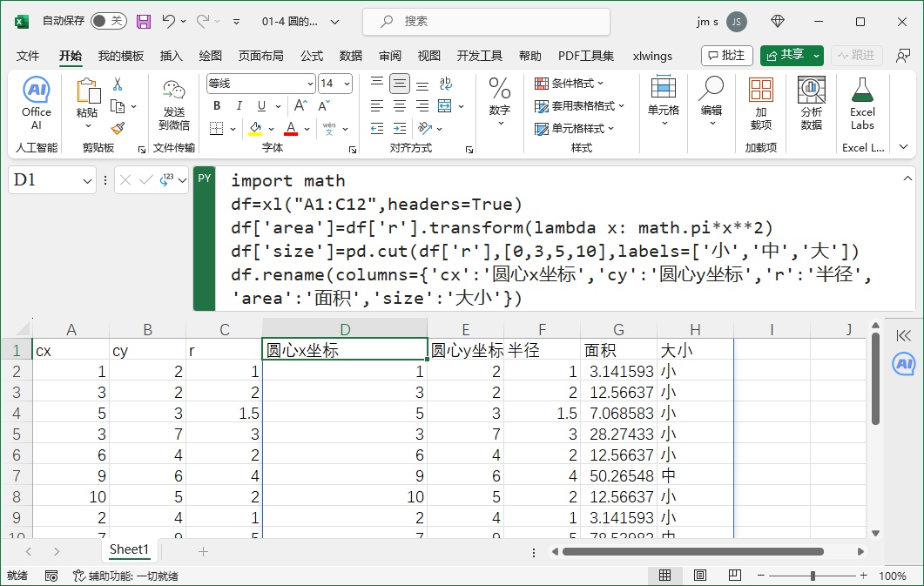Click the Accessibility status icon
924x586 pixels.
79,576
